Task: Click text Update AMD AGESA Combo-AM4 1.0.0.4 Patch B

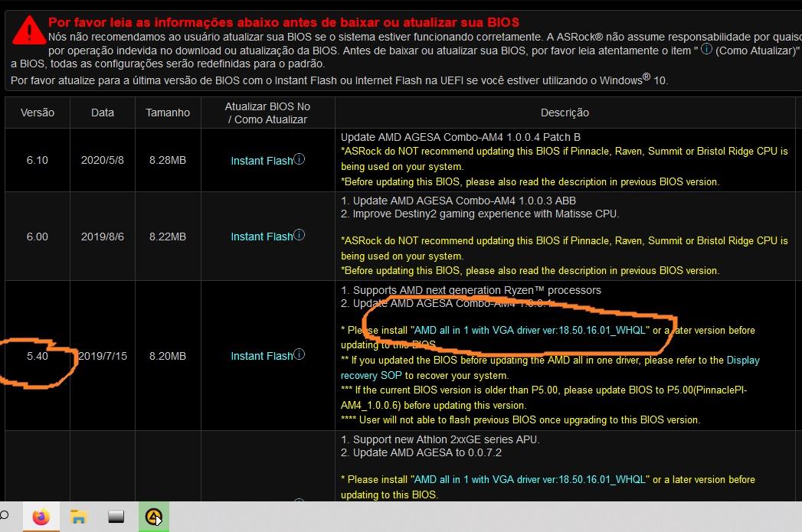Action: pyautogui.click(x=460, y=137)
